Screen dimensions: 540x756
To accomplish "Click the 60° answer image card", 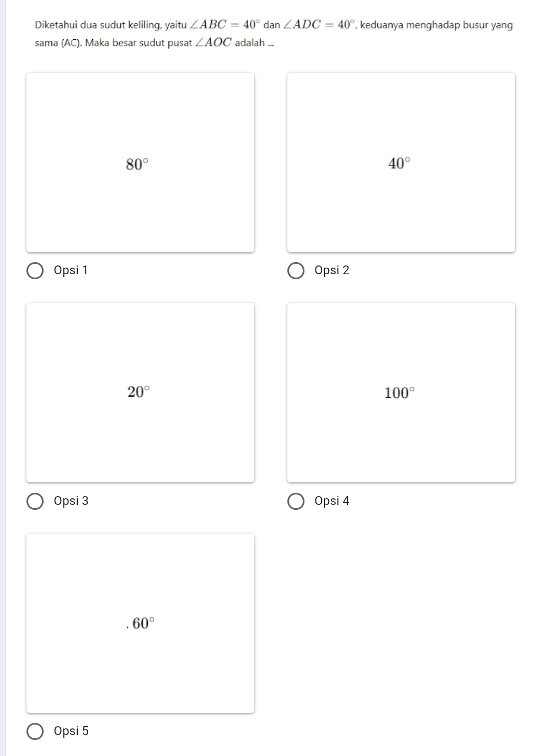I will pyautogui.click(x=140, y=623).
